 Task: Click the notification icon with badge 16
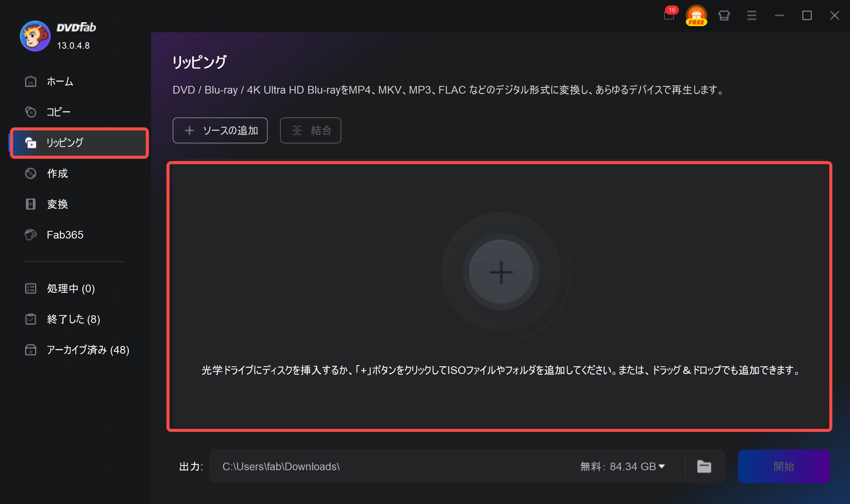(669, 15)
